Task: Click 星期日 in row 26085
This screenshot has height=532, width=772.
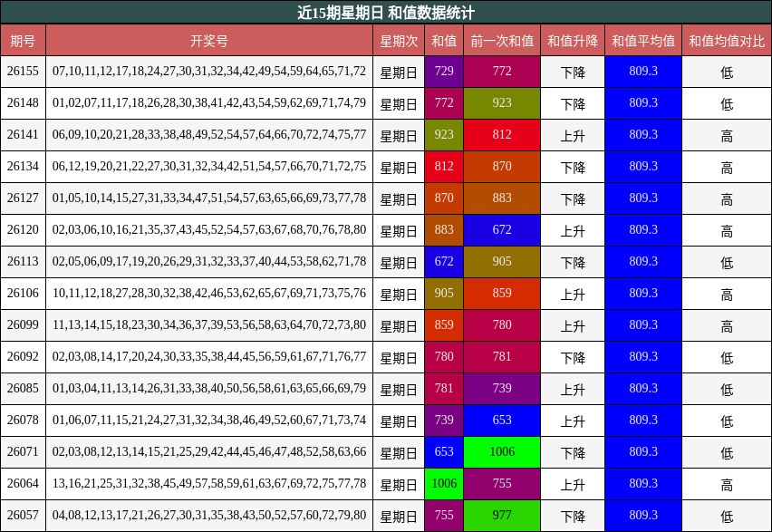Action: (x=399, y=389)
